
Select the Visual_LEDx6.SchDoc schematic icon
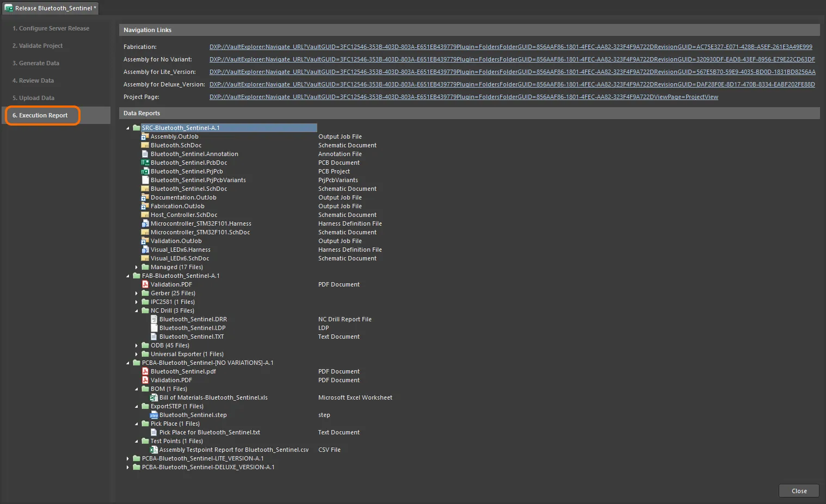pos(145,258)
